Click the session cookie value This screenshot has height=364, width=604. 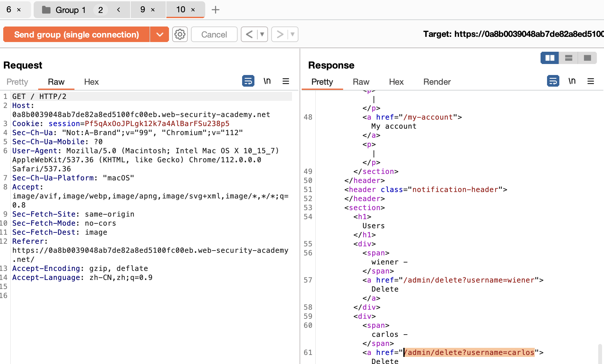pyautogui.click(x=157, y=123)
